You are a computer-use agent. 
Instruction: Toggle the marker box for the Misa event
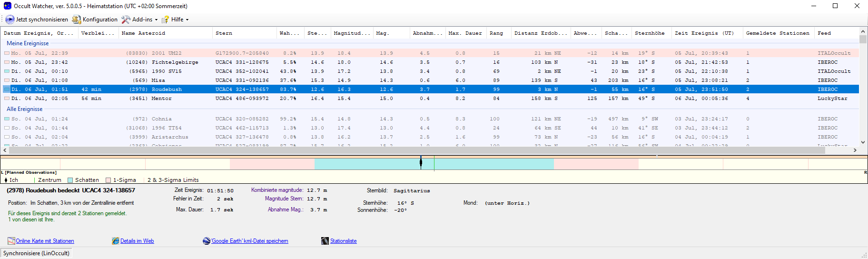pyautogui.click(x=7, y=80)
